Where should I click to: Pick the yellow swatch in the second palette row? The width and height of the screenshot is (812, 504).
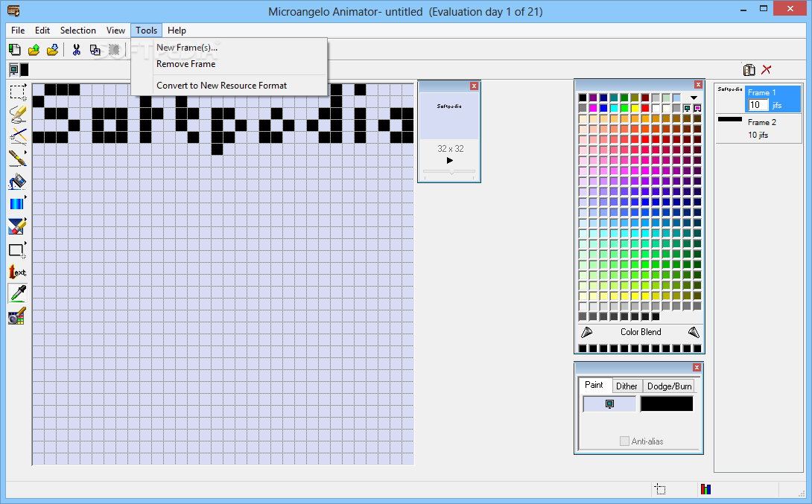coord(635,108)
